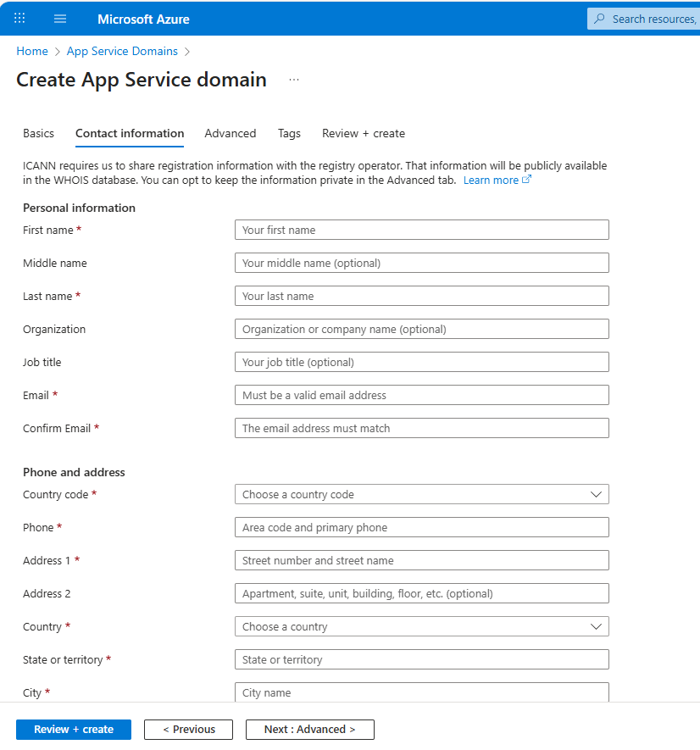Focus the Organization input field

(x=421, y=329)
